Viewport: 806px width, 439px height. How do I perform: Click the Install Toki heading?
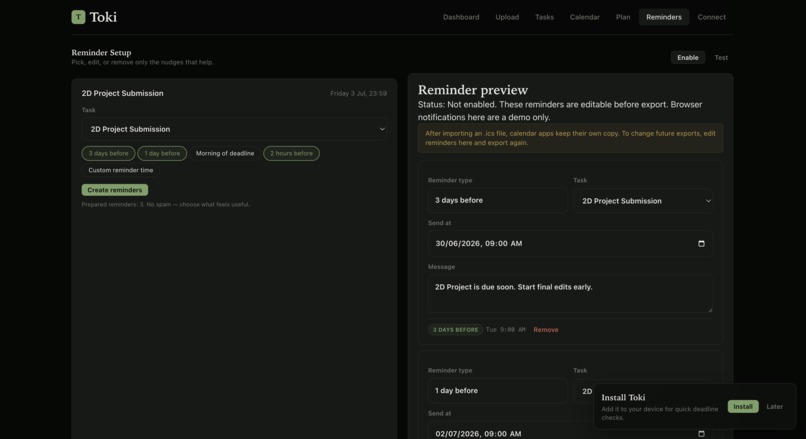coord(623,397)
